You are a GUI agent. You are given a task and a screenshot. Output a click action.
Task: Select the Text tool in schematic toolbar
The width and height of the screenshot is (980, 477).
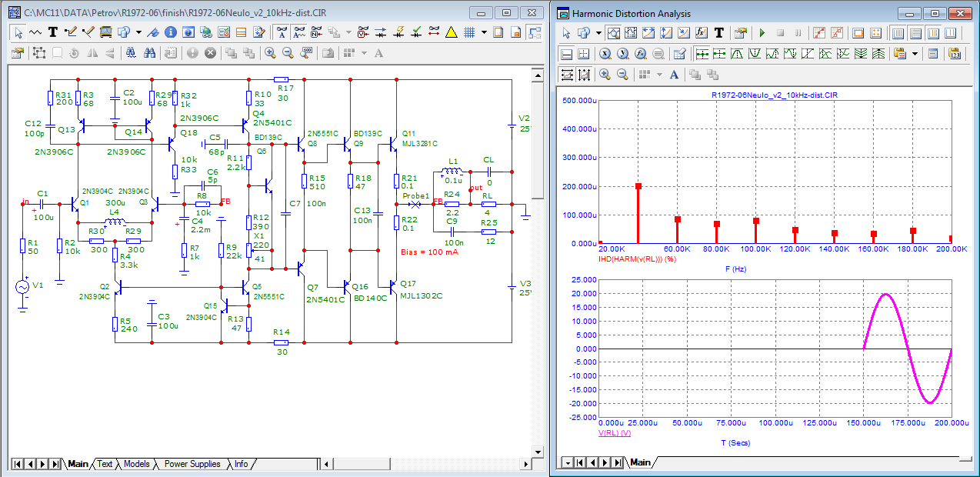click(53, 32)
